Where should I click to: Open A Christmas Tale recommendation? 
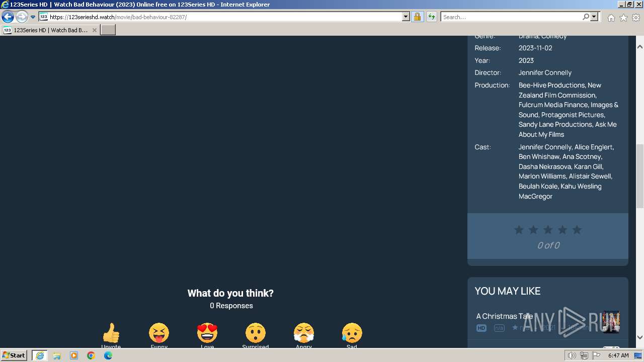click(505, 316)
